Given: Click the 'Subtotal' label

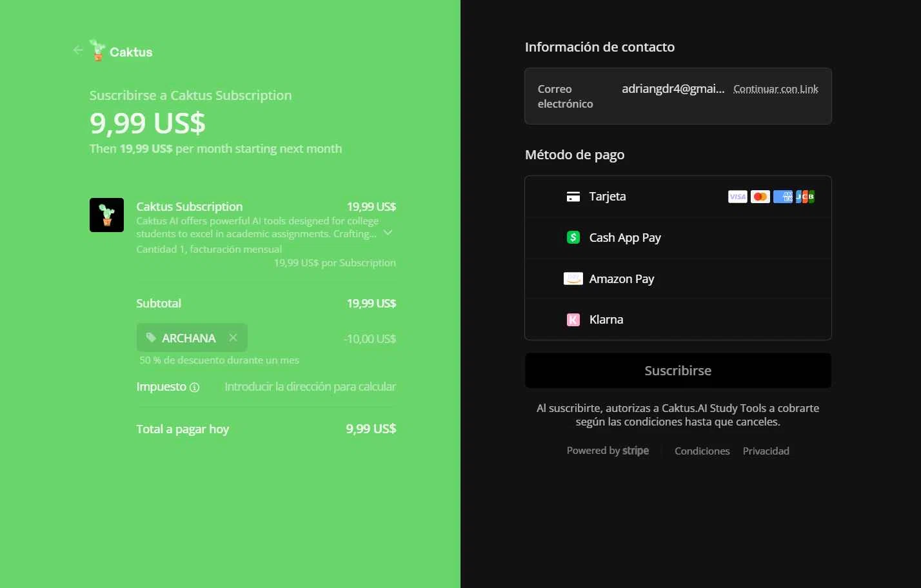Looking at the screenshot, I should tap(159, 303).
